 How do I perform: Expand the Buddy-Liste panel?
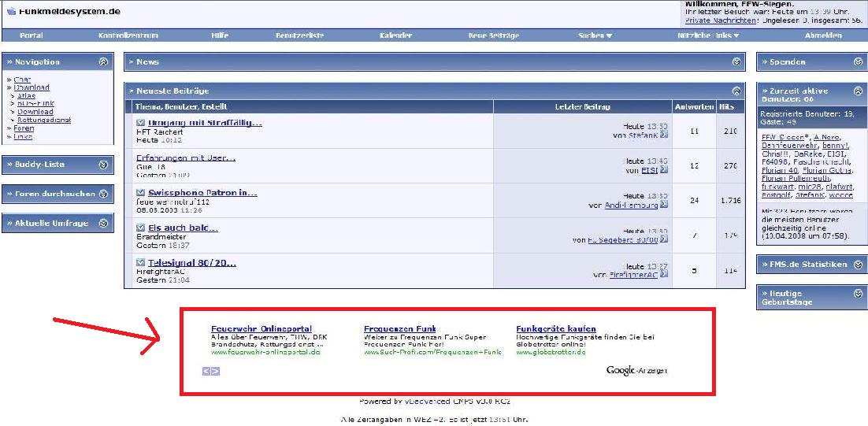tap(103, 165)
